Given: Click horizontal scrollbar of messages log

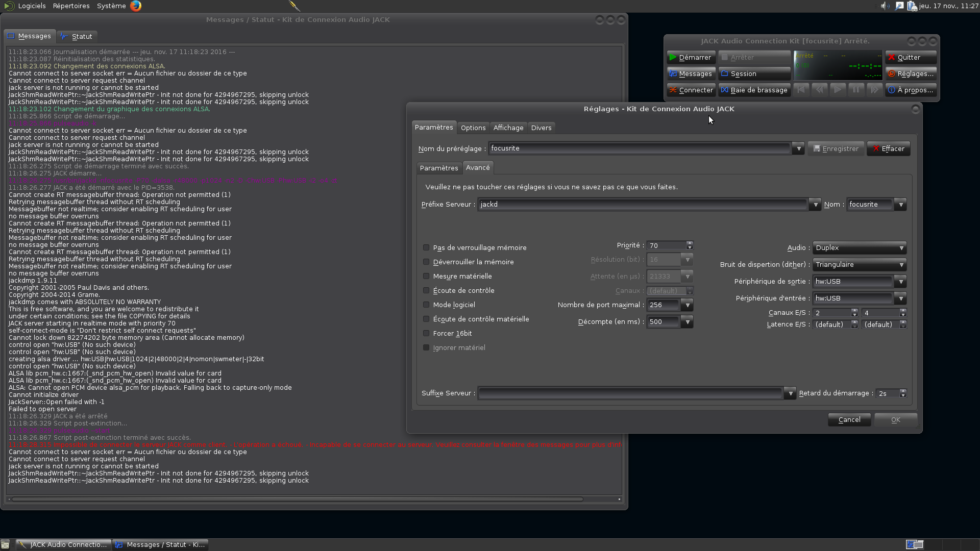Looking at the screenshot, I should tap(297, 499).
